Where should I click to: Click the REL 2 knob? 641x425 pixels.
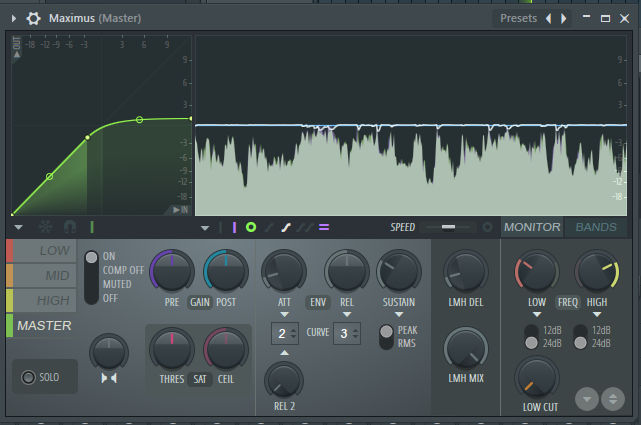(x=284, y=380)
